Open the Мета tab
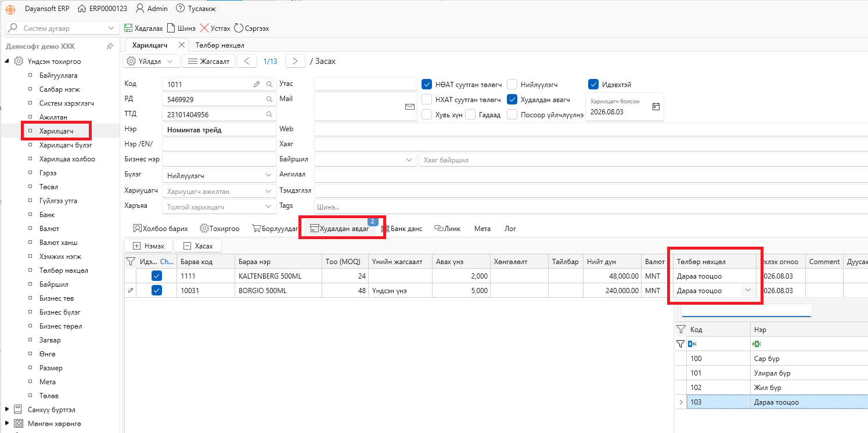The width and height of the screenshot is (868, 433). tap(482, 228)
